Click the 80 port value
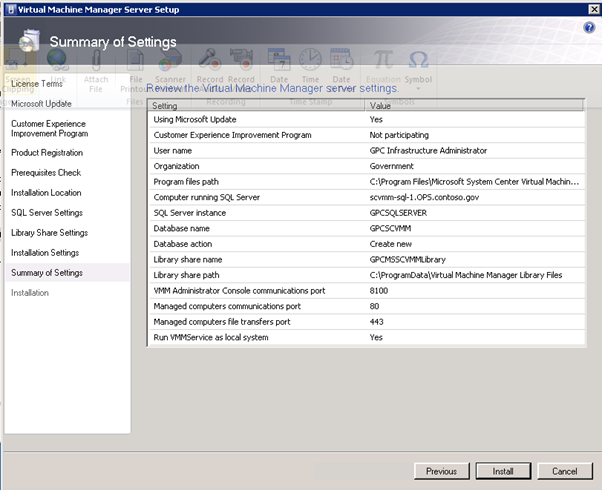The image size is (602, 490). coord(374,306)
